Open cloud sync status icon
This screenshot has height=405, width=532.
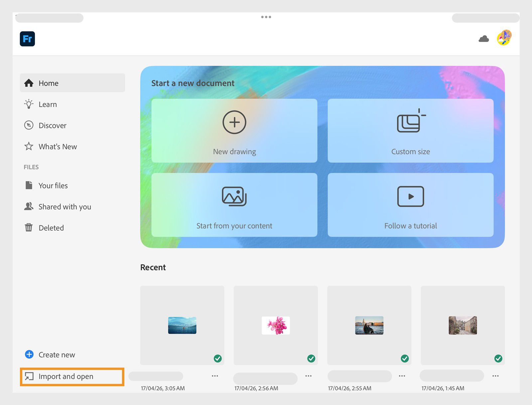(483, 39)
